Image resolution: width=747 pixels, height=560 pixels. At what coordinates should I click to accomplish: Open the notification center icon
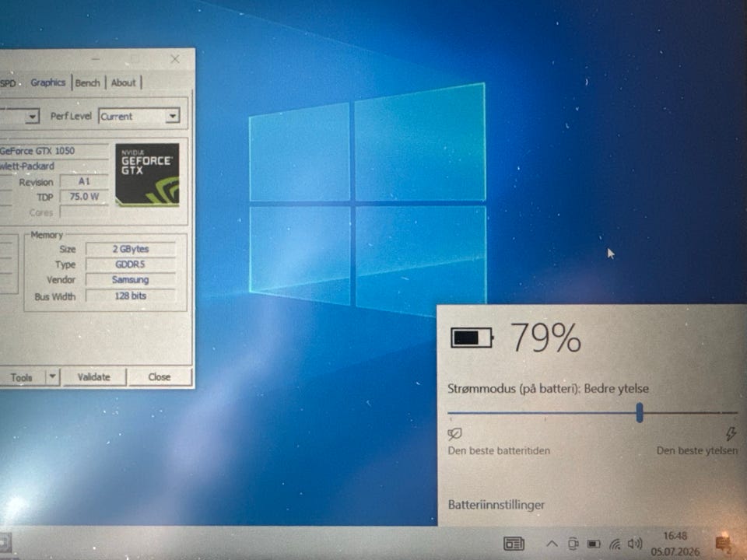(723, 544)
